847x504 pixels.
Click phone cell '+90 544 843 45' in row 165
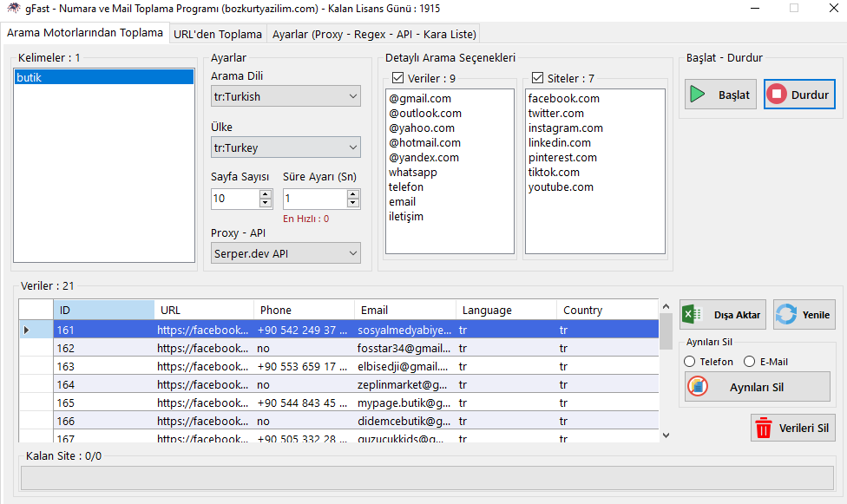tap(304, 403)
